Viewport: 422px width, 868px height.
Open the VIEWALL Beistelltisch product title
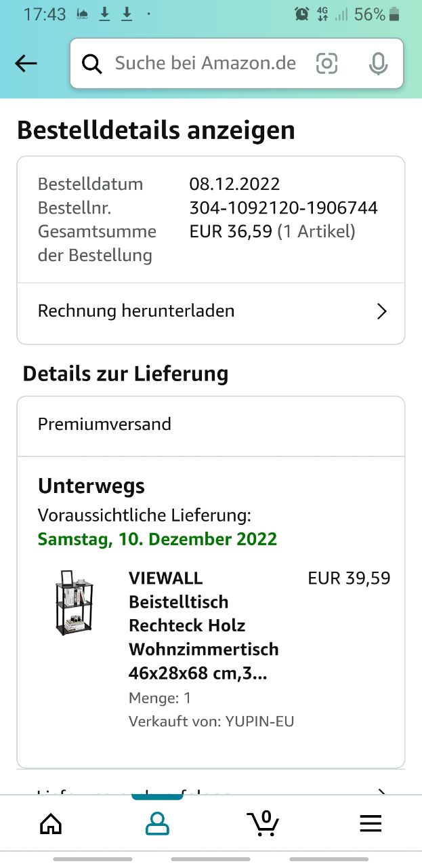pyautogui.click(x=203, y=625)
